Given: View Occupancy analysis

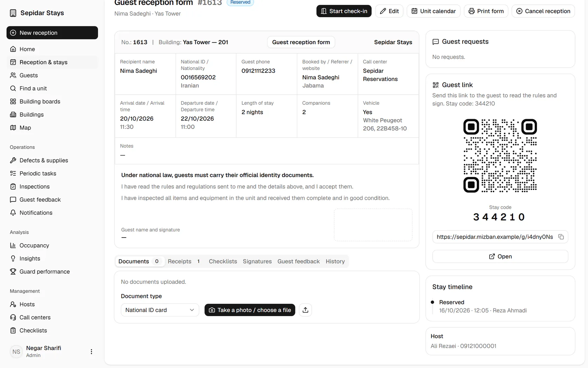Looking at the screenshot, I should tap(52, 245).
